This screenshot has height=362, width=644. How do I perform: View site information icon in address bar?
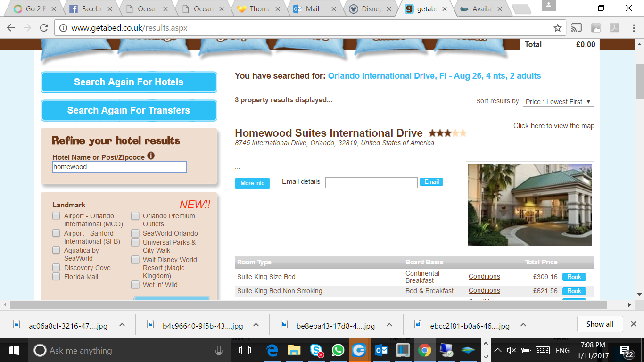[63, 28]
